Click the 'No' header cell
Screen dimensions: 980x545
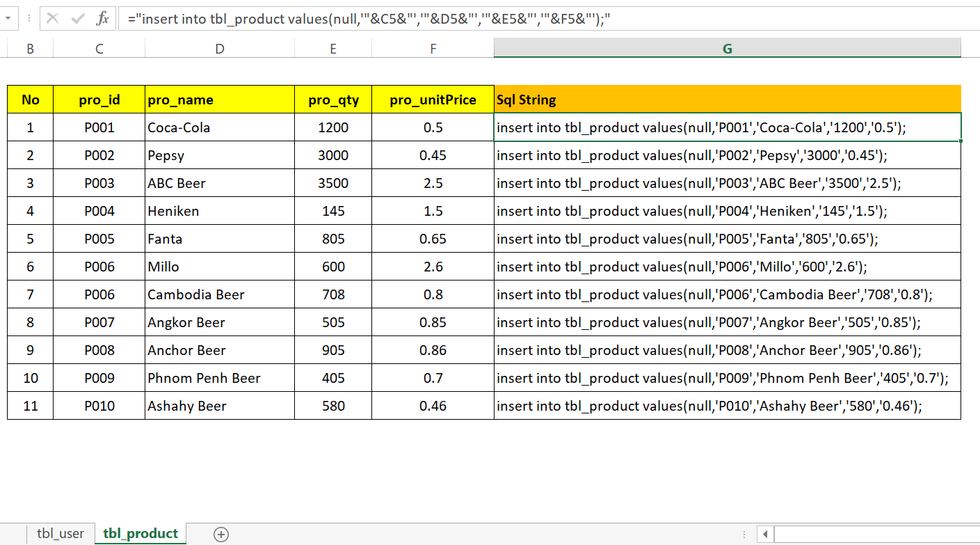pyautogui.click(x=30, y=100)
